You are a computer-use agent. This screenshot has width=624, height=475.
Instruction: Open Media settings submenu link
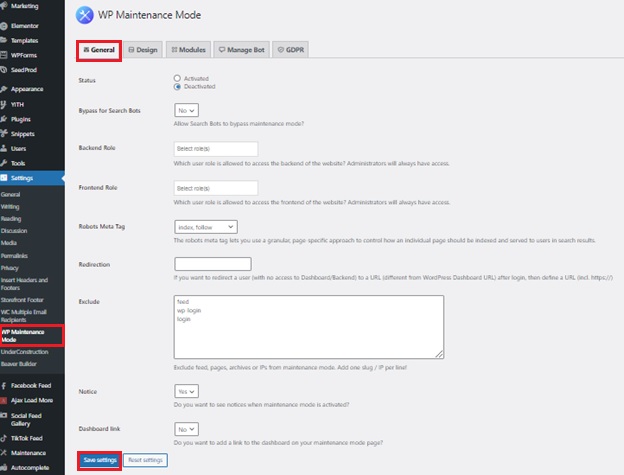(x=9, y=243)
